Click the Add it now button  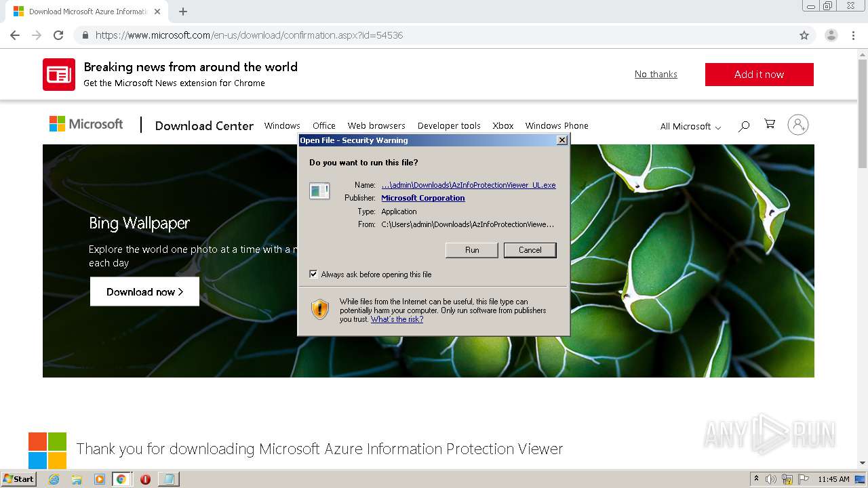click(759, 75)
